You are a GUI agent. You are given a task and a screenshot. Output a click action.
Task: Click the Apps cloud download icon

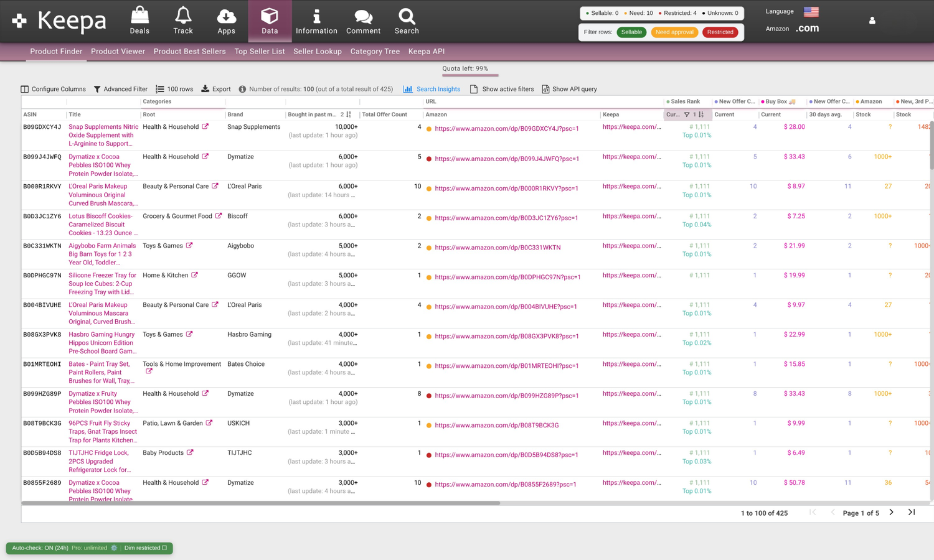point(226,16)
